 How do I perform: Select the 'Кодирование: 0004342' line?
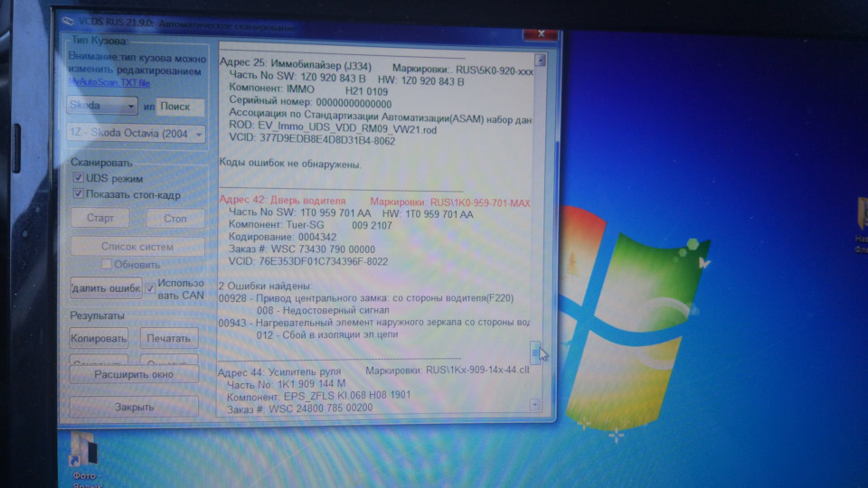pos(282,237)
